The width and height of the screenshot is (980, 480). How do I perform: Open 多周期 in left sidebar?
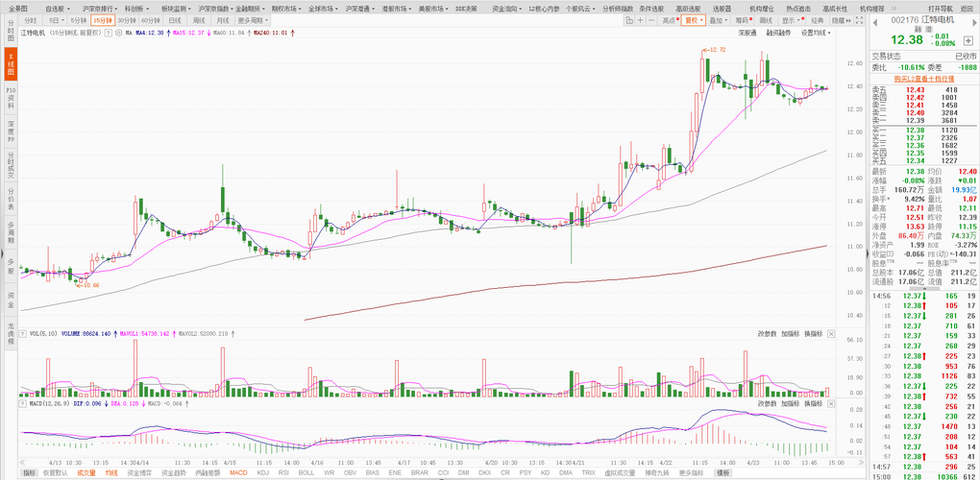(x=12, y=233)
